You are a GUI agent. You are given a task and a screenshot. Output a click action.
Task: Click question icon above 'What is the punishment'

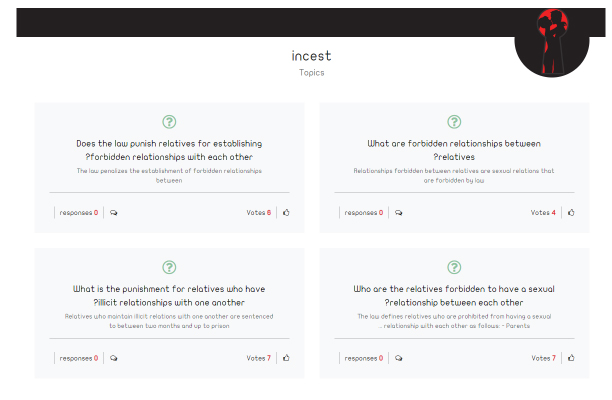tap(169, 267)
